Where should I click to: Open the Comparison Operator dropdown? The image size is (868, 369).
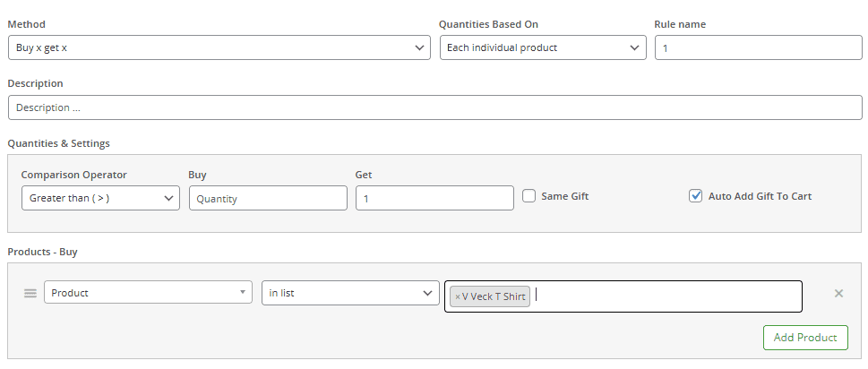pyautogui.click(x=100, y=198)
